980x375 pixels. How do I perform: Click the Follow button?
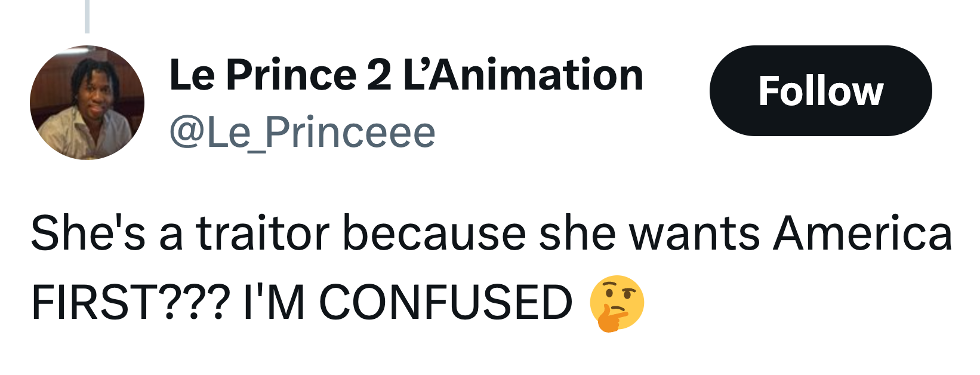820,91
